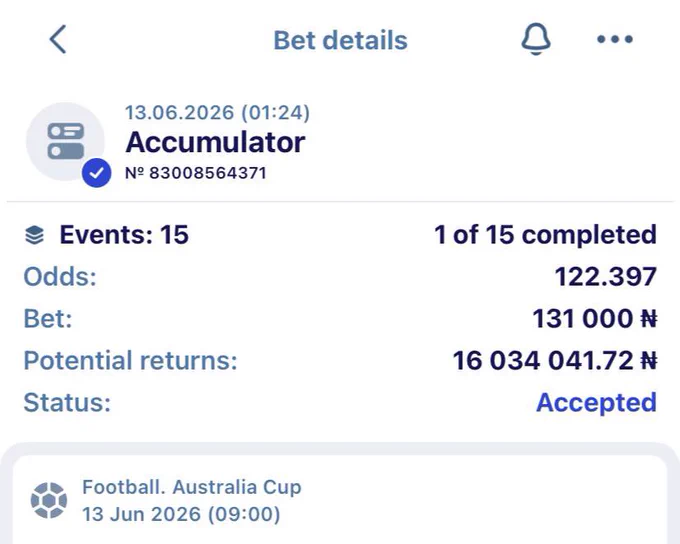The width and height of the screenshot is (680, 544).
Task: Tap the football sport icon
Action: pos(49,500)
